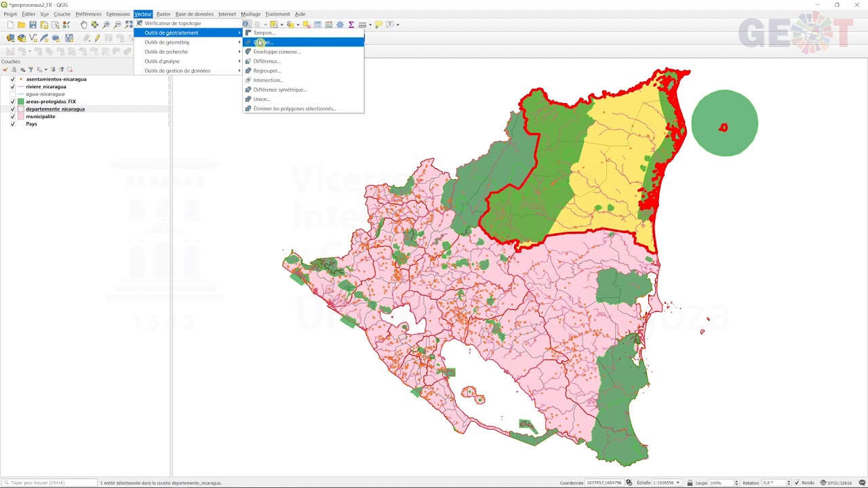The image size is (868, 488).
Task: Open the statistical summary Sigma icon
Action: coord(351,24)
